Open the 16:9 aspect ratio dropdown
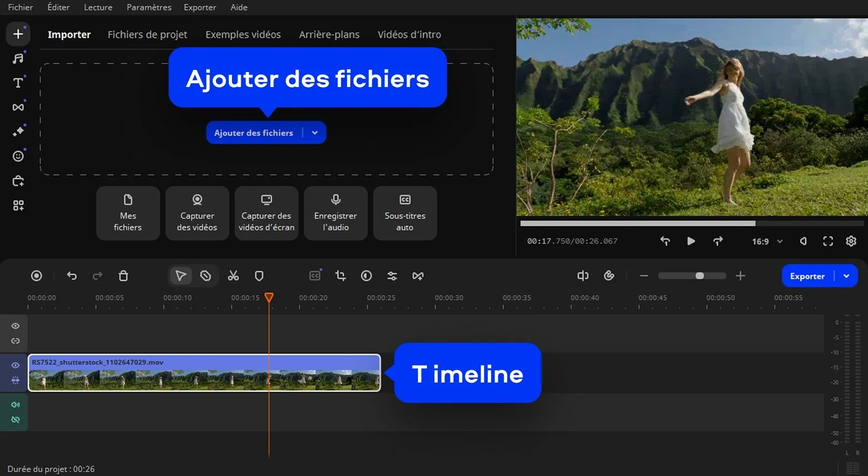The width and height of the screenshot is (868, 476). (x=767, y=241)
